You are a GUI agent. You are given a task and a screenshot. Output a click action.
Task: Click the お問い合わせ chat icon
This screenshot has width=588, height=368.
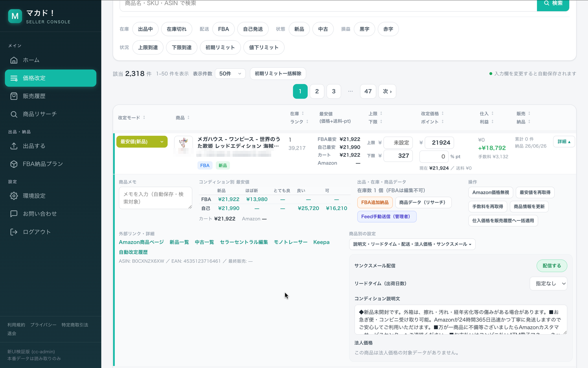[x=14, y=214]
